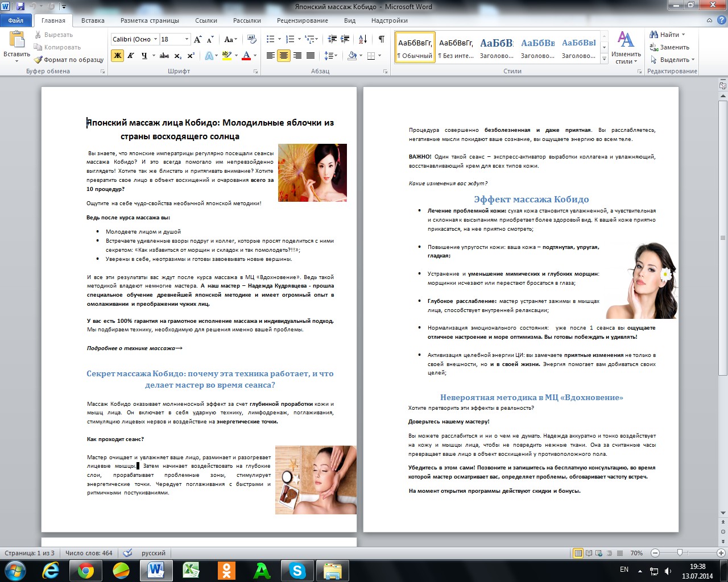
Task: Click the Paste (Вставить) clipboard icon
Action: (16, 40)
